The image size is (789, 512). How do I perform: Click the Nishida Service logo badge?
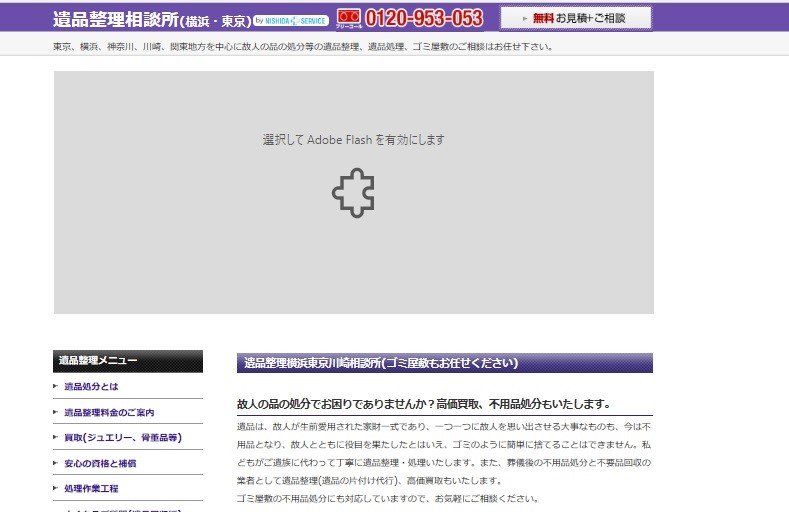(292, 20)
